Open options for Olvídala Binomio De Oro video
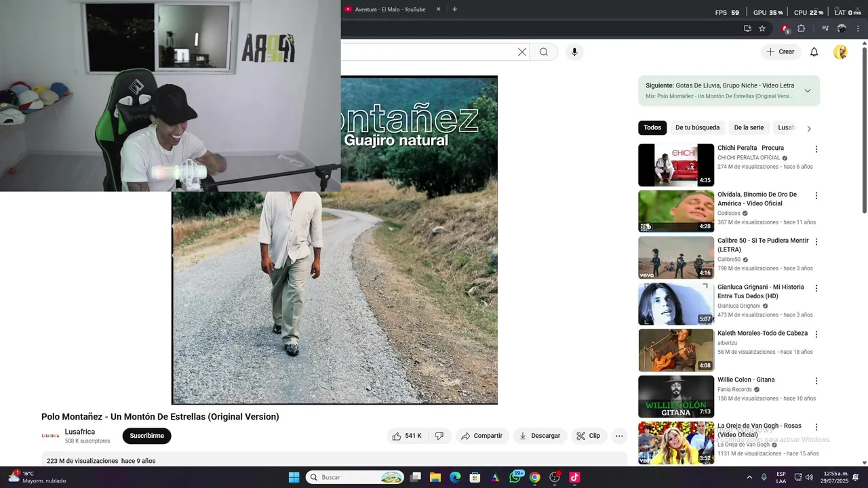Image resolution: width=868 pixels, height=488 pixels. pyautogui.click(x=816, y=196)
